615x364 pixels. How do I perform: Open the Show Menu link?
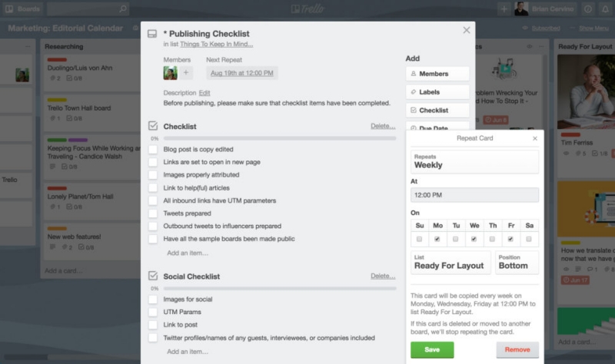(x=593, y=28)
